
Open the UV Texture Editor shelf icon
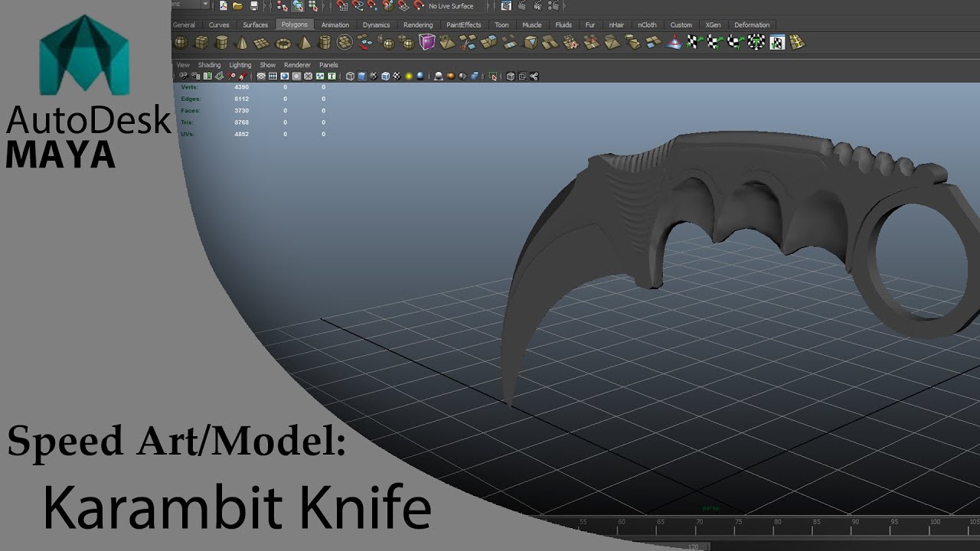pyautogui.click(x=777, y=42)
